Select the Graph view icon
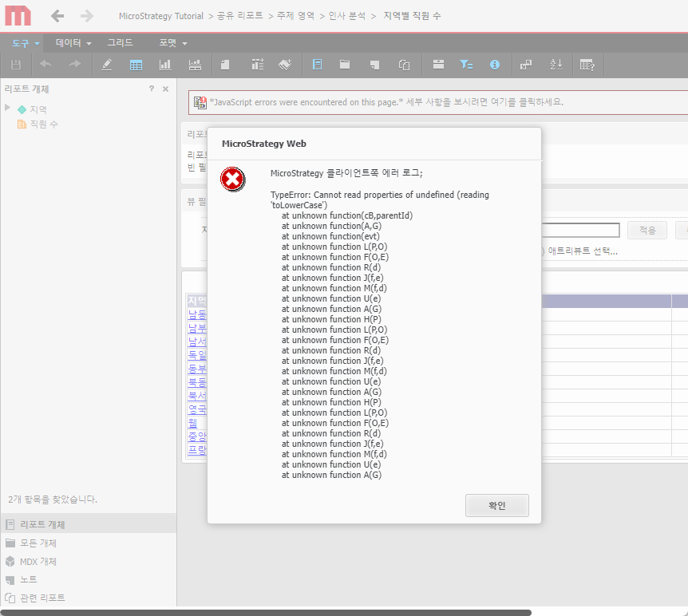Screen dimensions: 688x616 tap(165, 65)
